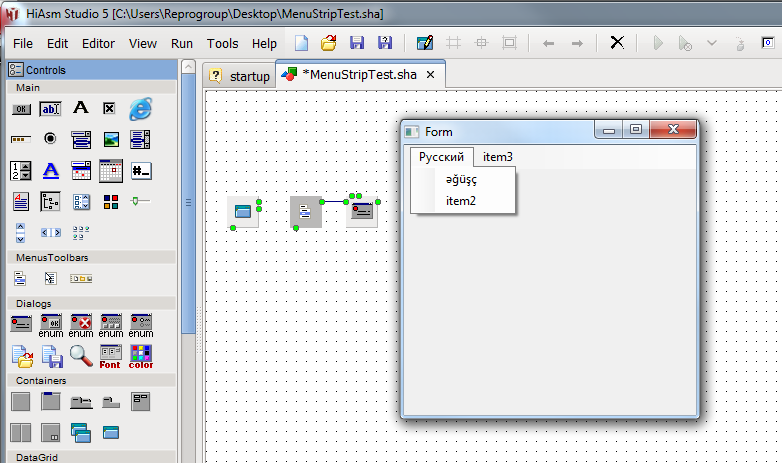The height and width of the screenshot is (463, 782).
Task: Select the Internet Explorer browser control
Action: click(x=140, y=108)
